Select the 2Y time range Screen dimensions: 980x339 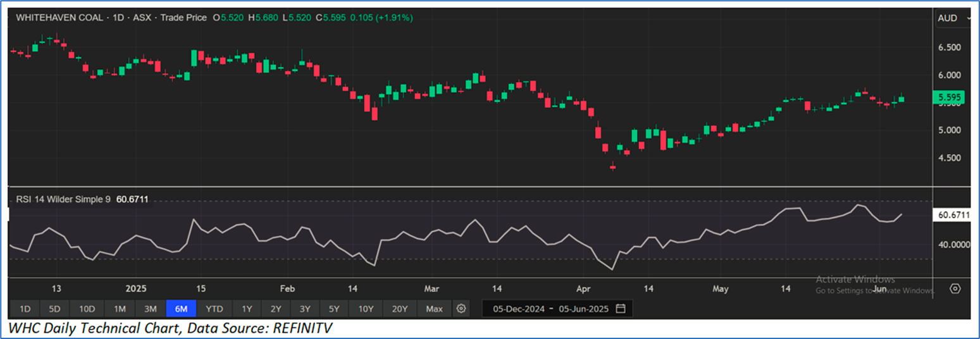point(276,309)
